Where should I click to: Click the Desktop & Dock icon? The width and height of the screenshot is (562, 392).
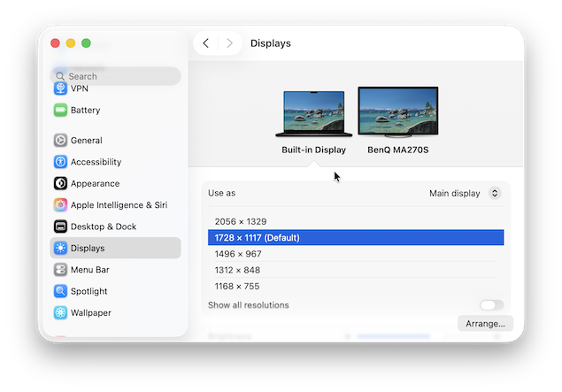[60, 227]
